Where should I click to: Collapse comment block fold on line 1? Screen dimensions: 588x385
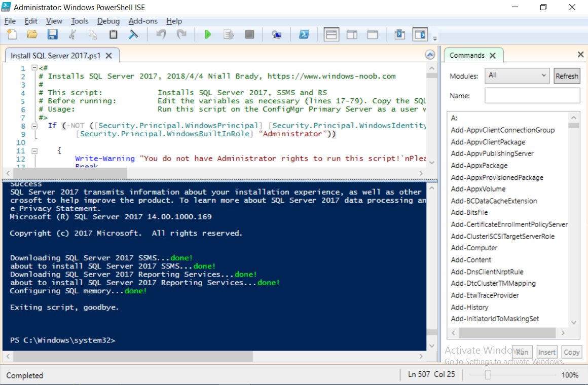[34, 68]
